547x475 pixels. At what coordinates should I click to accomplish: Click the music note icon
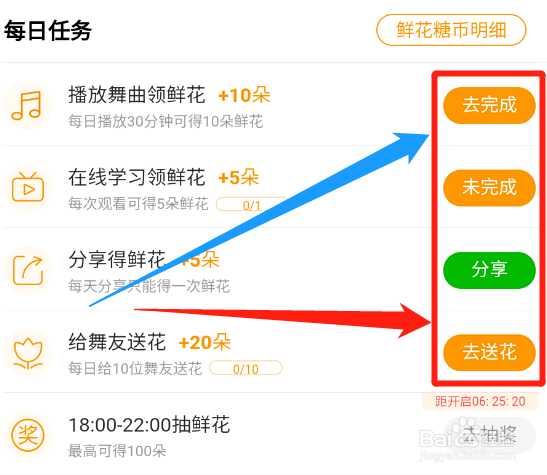(28, 105)
